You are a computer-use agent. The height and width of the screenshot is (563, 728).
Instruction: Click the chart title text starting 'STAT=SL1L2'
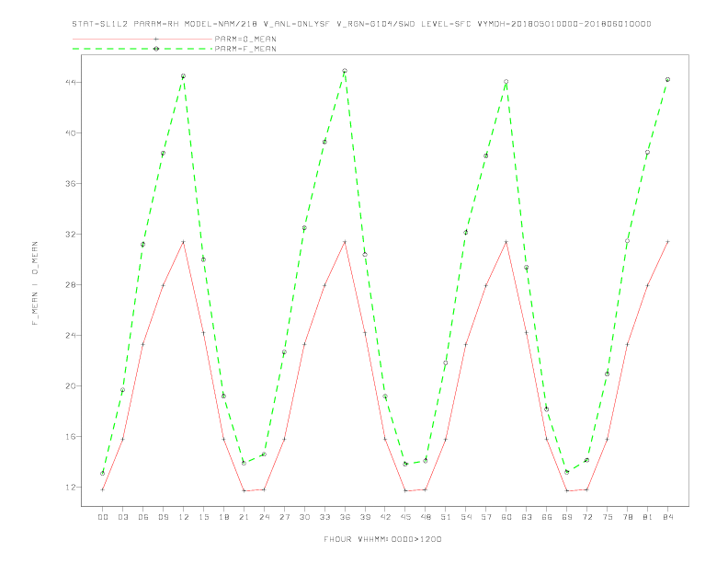pos(361,24)
